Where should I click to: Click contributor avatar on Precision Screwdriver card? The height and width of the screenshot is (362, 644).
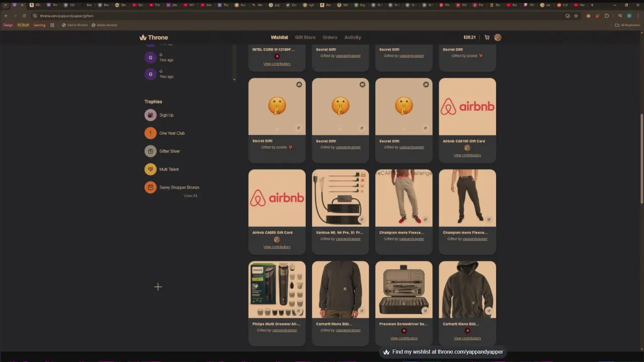[x=404, y=331]
